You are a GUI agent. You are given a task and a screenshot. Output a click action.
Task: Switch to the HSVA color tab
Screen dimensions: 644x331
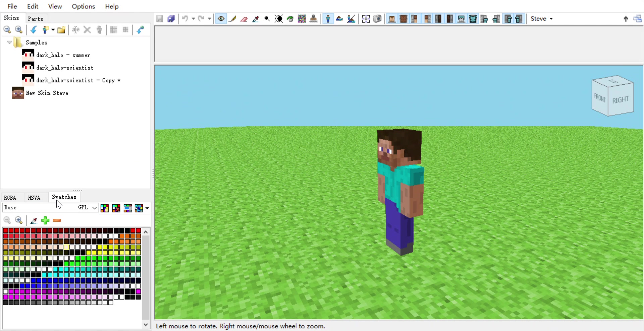click(x=34, y=198)
